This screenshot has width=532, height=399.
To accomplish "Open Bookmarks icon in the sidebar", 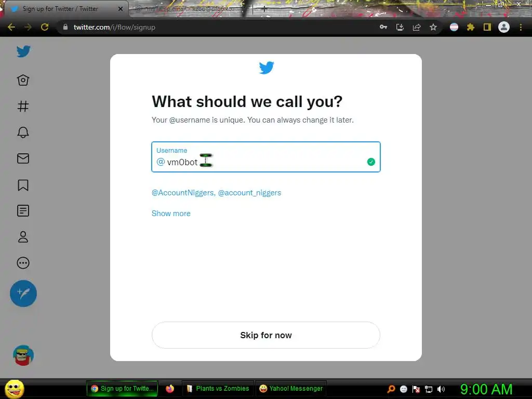I will click(23, 185).
